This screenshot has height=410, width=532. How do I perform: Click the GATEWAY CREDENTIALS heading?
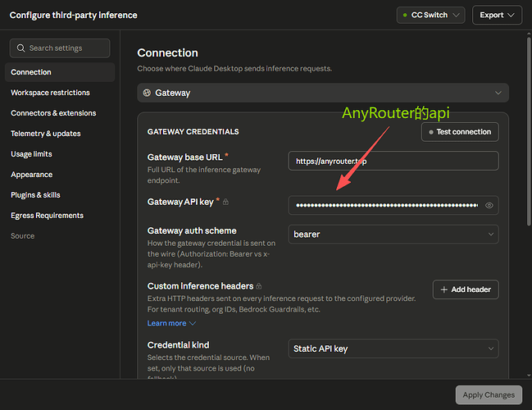click(193, 132)
